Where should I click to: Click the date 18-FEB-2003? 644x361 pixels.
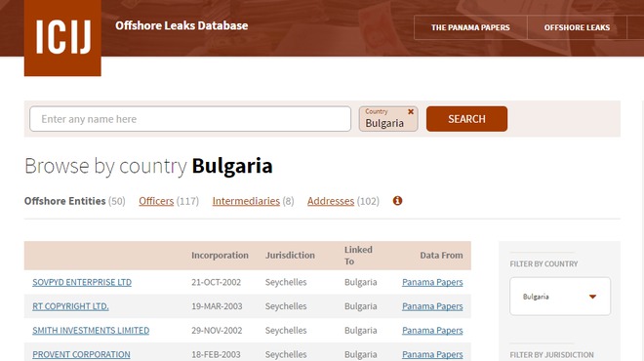216,354
